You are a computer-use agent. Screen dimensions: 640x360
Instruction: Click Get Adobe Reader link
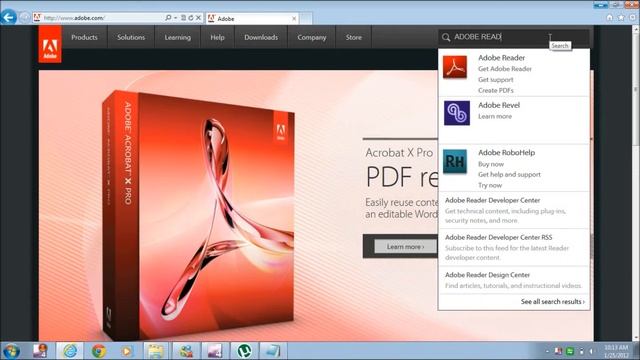[x=505, y=69]
